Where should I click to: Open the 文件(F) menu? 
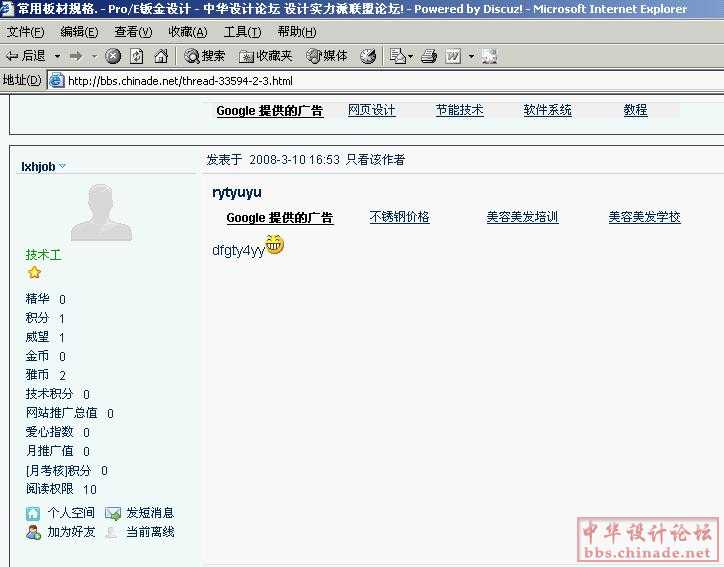click(x=25, y=32)
